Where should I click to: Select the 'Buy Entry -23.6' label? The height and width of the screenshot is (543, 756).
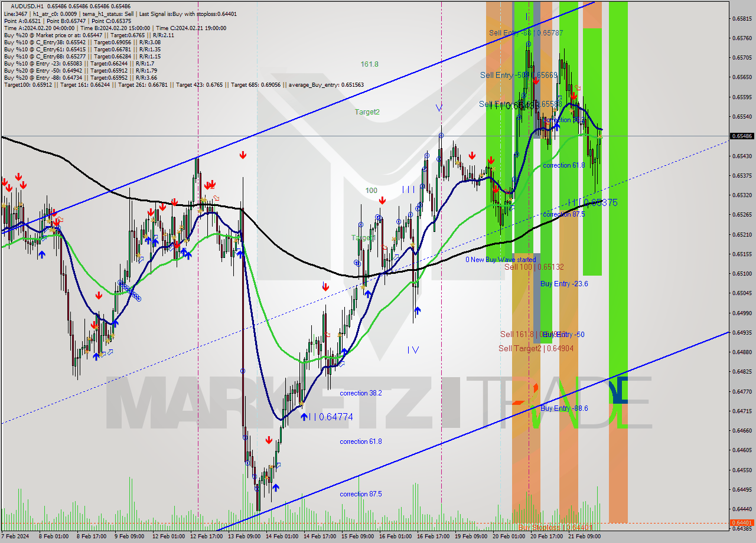(564, 283)
